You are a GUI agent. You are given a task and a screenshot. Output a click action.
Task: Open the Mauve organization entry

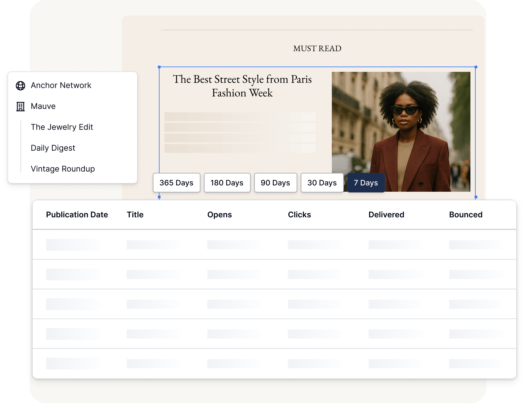43,106
